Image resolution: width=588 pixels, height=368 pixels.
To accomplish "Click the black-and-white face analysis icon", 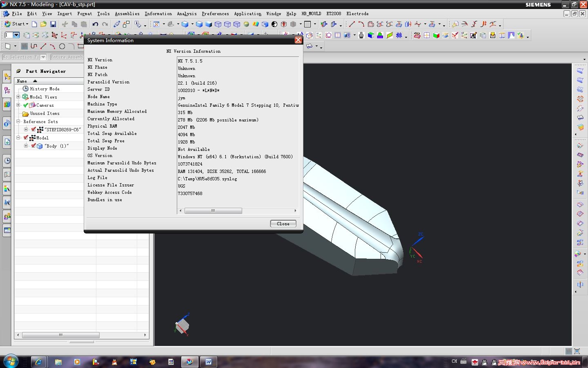I will pyautogui.click(x=274, y=24).
